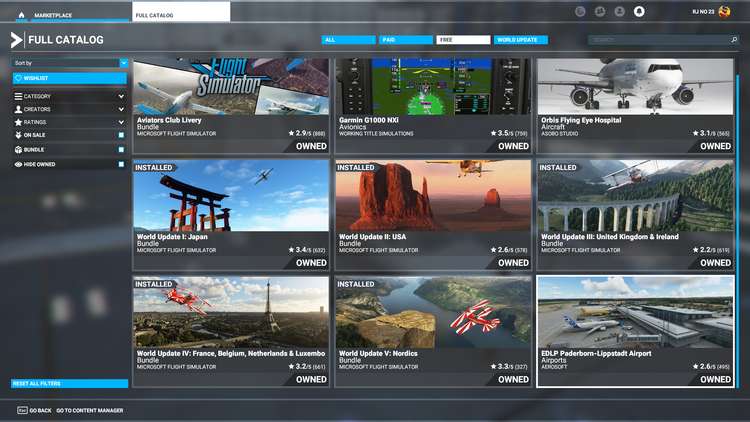Click Go To Content Manager
The width and height of the screenshot is (750, 422).
90,411
